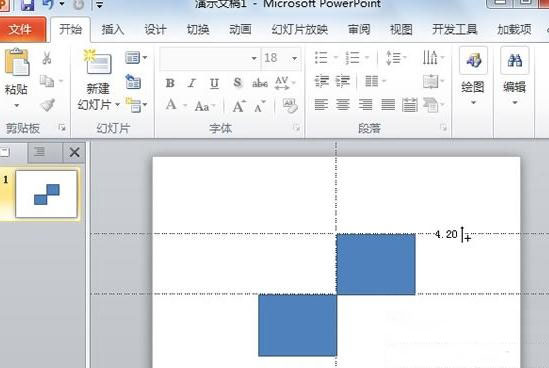549x368 pixels.
Task: Open the Drawing tools icon
Action: (x=473, y=60)
